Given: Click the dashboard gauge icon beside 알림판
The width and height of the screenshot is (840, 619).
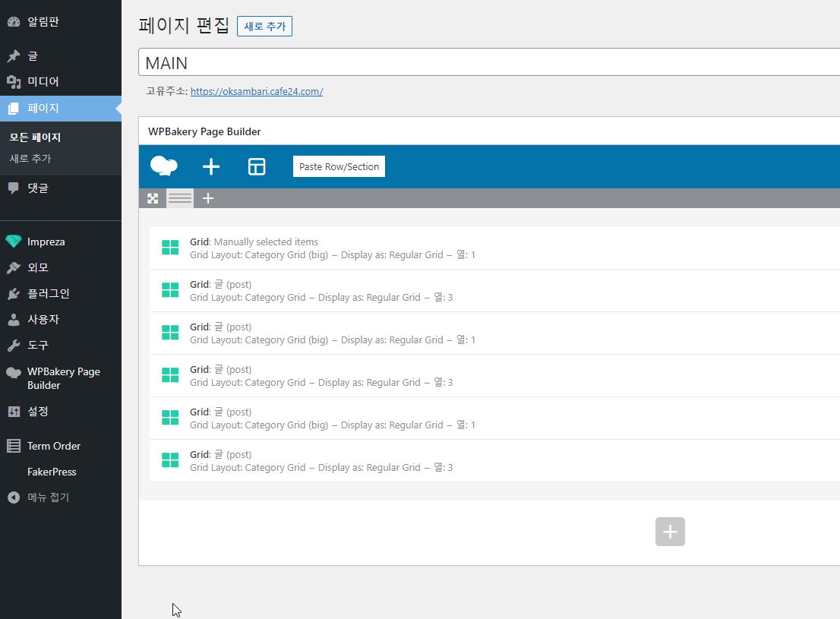Looking at the screenshot, I should (x=14, y=22).
